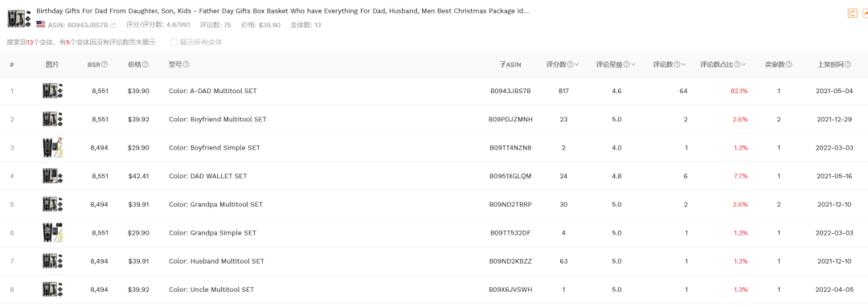
Task: Open the help icon next to BSR header
Action: tap(104, 65)
